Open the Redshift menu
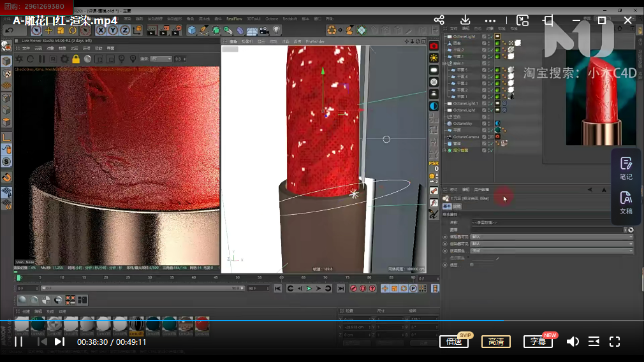The height and width of the screenshot is (362, 644). pos(290,19)
